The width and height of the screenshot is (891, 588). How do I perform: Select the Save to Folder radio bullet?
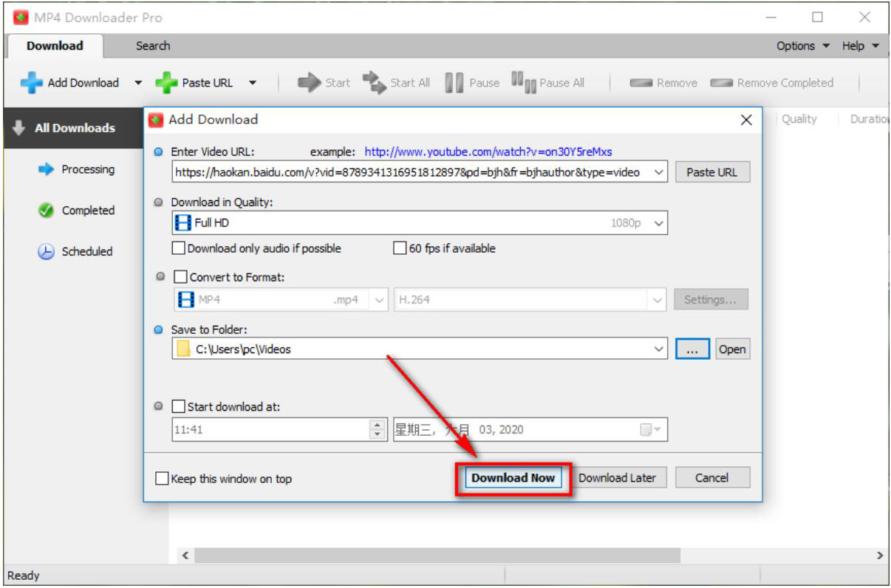pos(159,329)
